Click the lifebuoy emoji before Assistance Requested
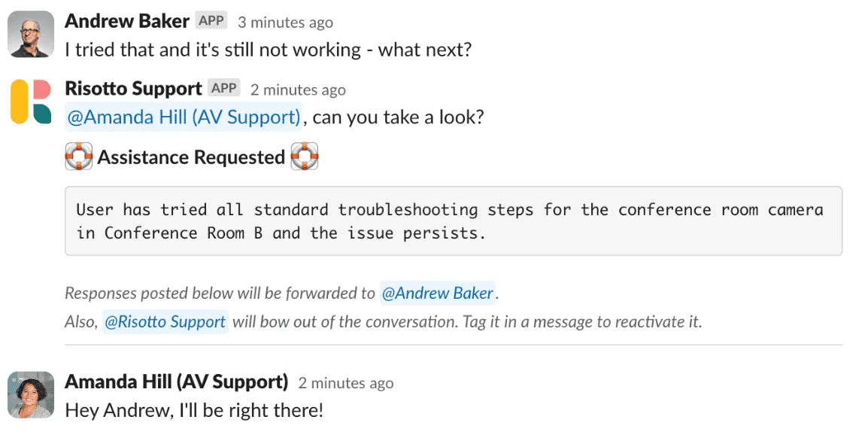This screenshot has width=868, height=441. coord(78,156)
